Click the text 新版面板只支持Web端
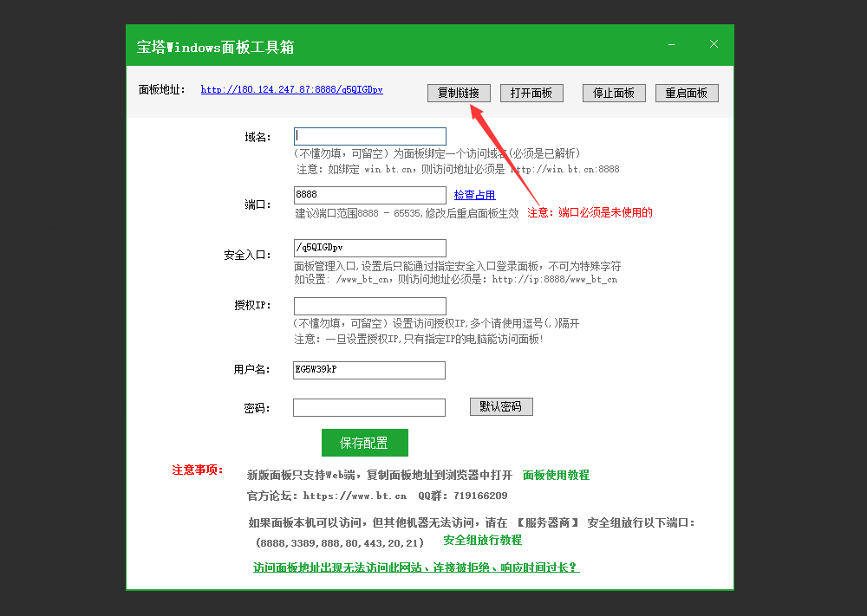 pyautogui.click(x=301, y=475)
